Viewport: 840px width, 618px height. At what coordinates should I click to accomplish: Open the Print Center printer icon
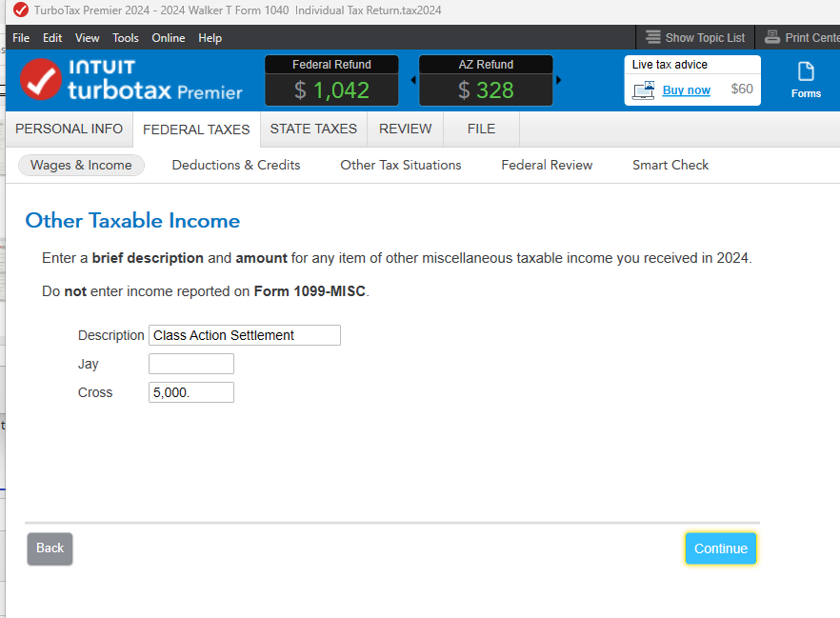point(772,37)
